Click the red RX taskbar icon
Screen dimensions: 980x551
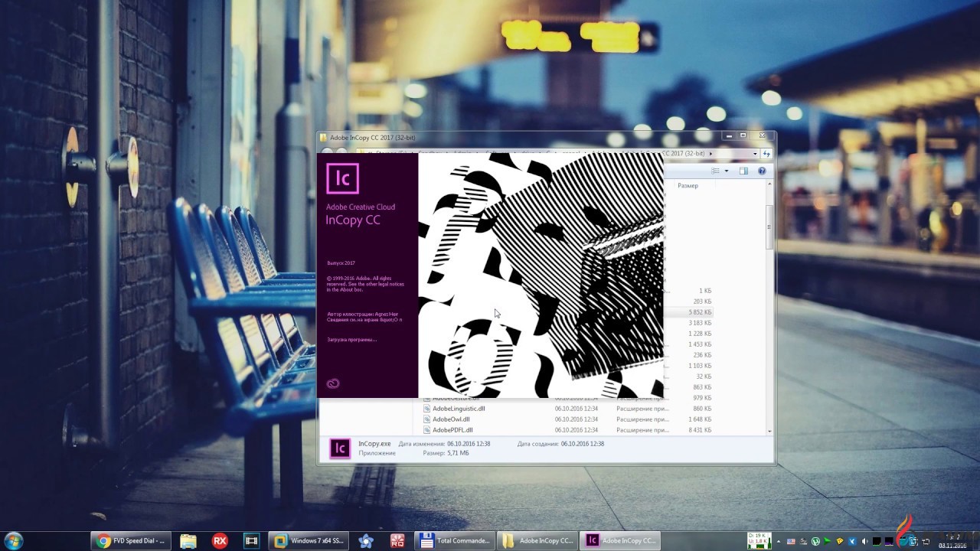[220, 541]
